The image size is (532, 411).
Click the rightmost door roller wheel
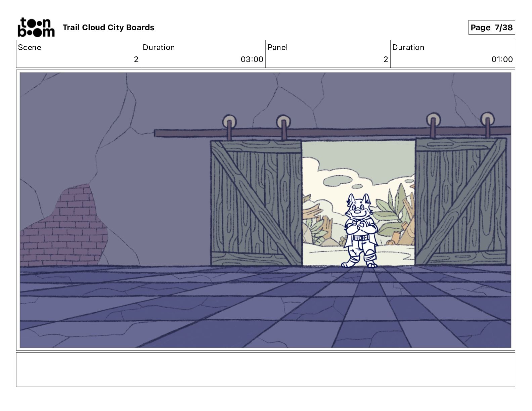[x=487, y=119]
